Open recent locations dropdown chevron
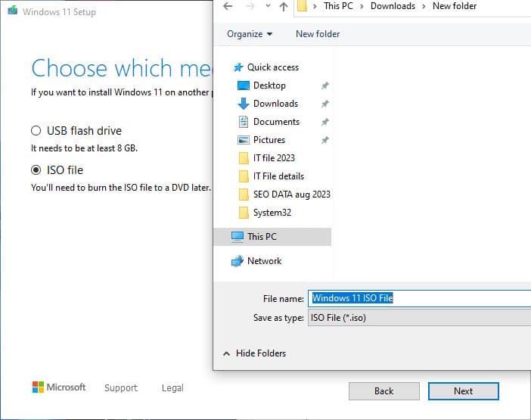The height and width of the screenshot is (420, 531). click(268, 6)
